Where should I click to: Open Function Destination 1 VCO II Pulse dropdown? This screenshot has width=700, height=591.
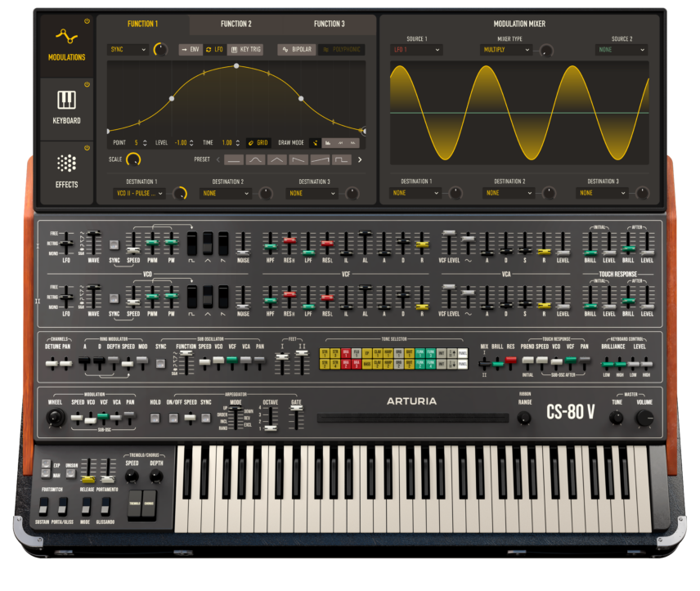tap(140, 193)
